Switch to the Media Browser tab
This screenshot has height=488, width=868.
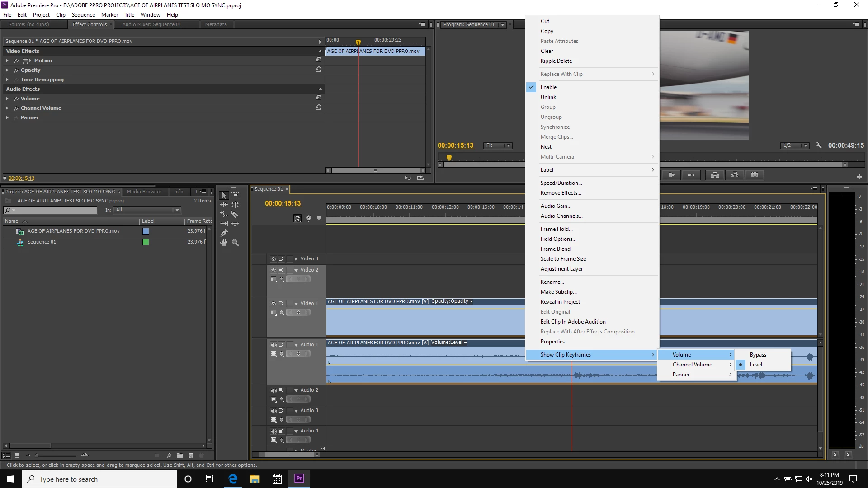(144, 192)
